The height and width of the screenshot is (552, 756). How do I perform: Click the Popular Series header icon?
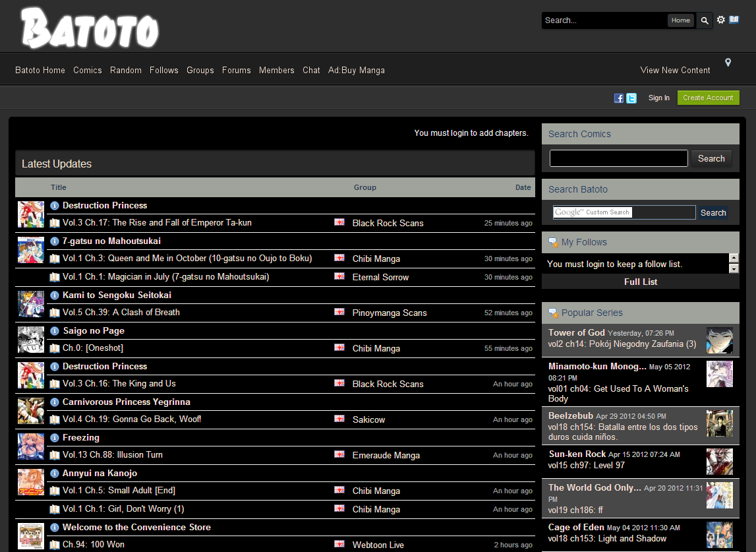click(553, 313)
